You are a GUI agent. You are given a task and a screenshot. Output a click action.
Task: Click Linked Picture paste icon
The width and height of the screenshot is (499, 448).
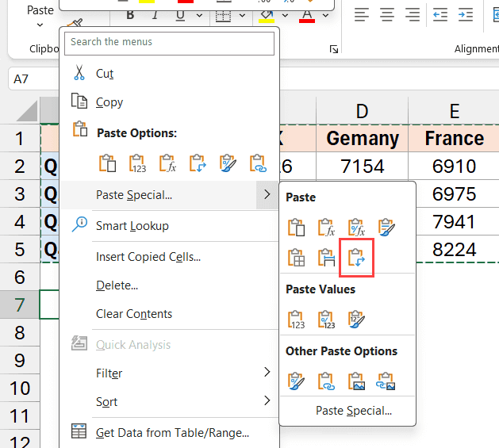pos(386,381)
